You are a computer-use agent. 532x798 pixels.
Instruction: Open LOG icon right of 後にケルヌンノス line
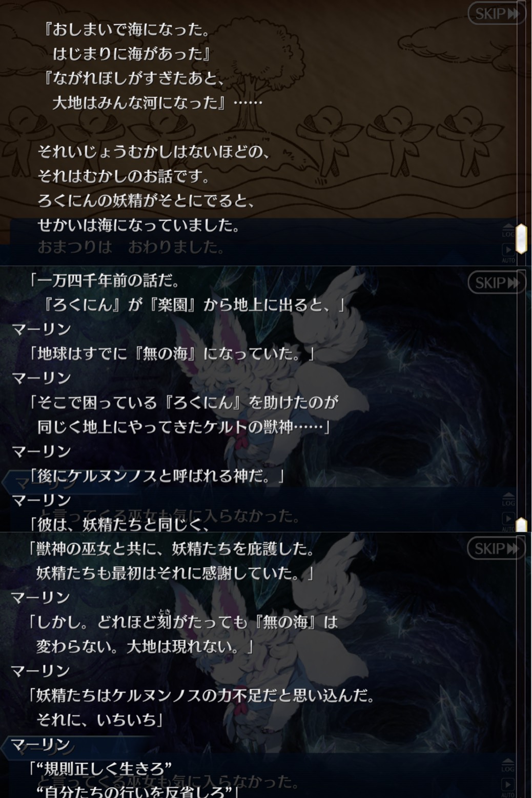(x=508, y=499)
